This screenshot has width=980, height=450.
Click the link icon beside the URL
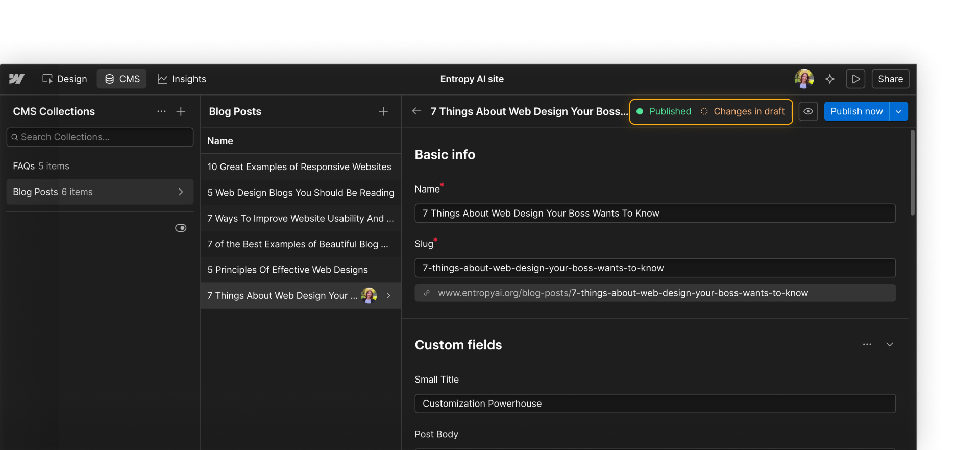tap(427, 293)
